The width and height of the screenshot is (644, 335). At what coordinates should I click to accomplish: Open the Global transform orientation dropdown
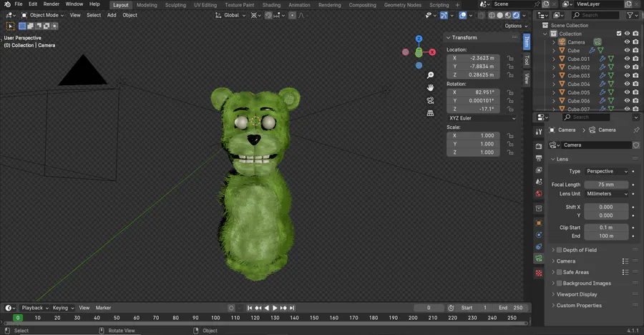click(230, 15)
